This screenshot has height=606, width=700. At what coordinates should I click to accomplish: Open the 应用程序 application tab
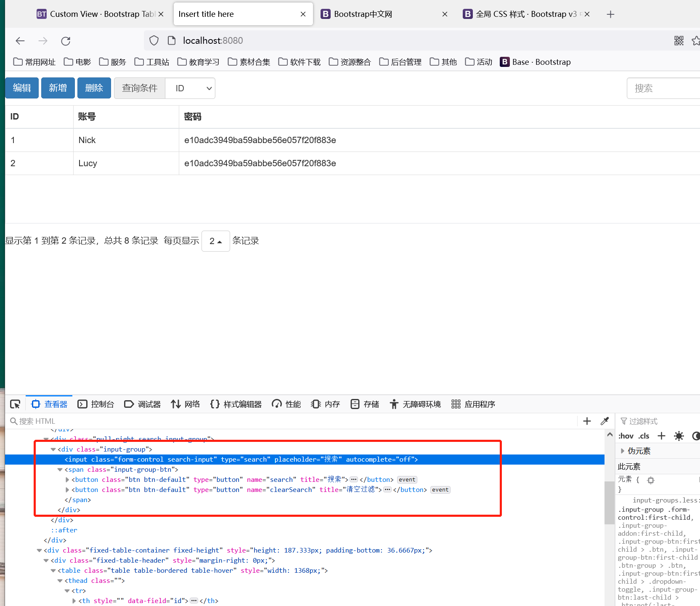[473, 404]
